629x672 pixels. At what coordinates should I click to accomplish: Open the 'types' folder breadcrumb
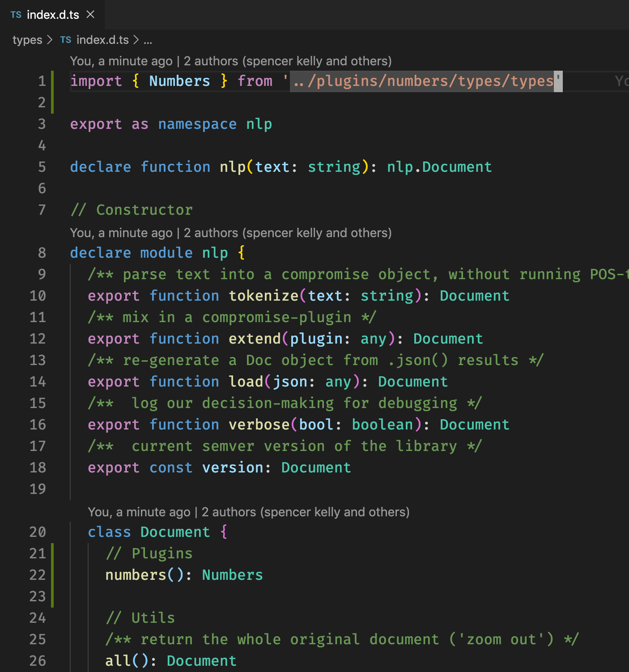(x=27, y=40)
